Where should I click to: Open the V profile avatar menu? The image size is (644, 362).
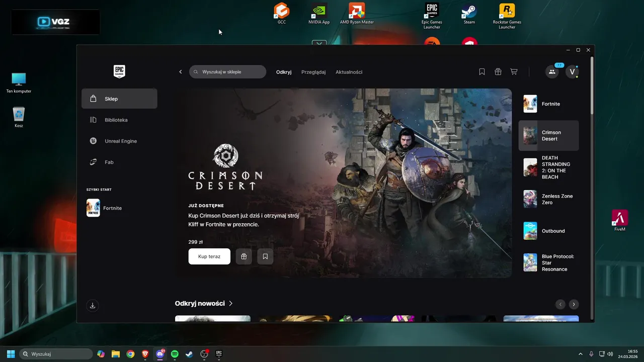coord(572,72)
